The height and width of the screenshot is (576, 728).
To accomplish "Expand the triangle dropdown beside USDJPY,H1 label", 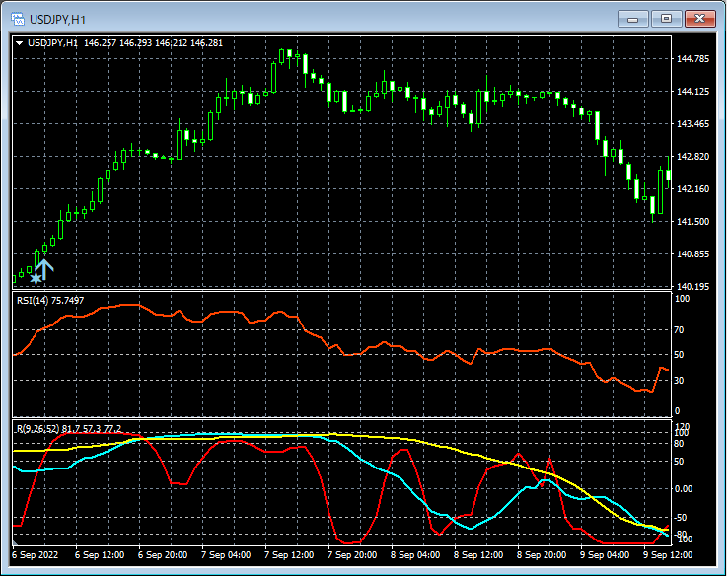I will (20, 43).
